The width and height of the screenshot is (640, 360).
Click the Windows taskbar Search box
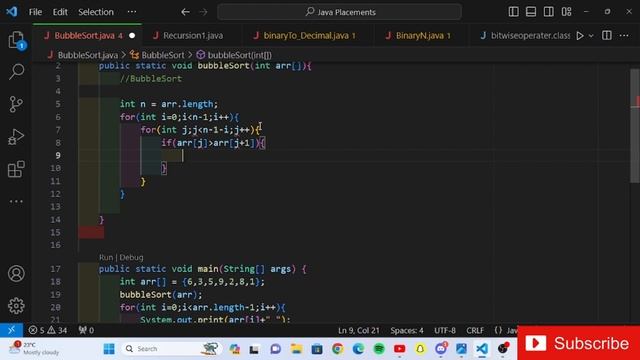tap(171, 349)
